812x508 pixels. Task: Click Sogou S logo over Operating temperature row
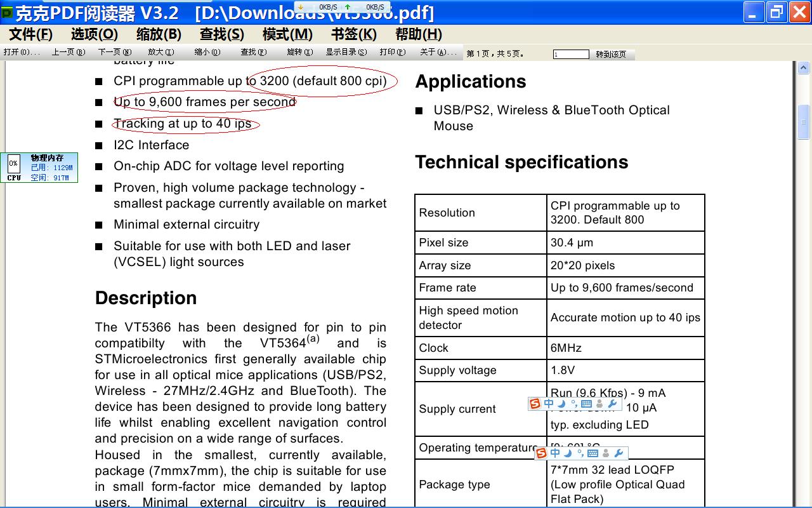pos(541,453)
